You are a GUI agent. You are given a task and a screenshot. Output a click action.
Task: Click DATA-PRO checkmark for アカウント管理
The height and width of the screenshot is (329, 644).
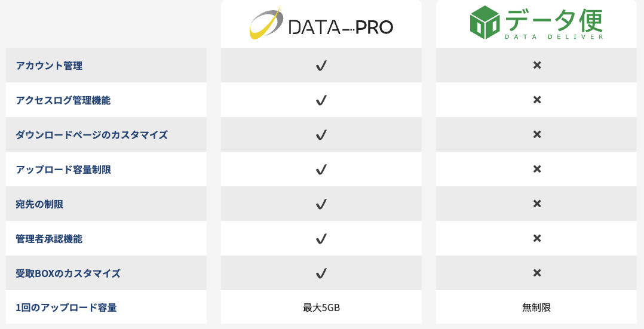pos(321,66)
